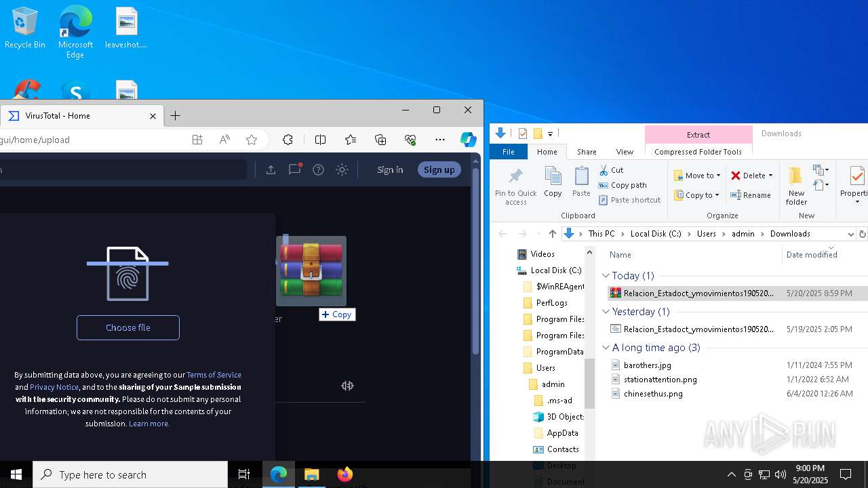Open the Compressed Folder Tools tab
868x488 pixels.
[698, 152]
